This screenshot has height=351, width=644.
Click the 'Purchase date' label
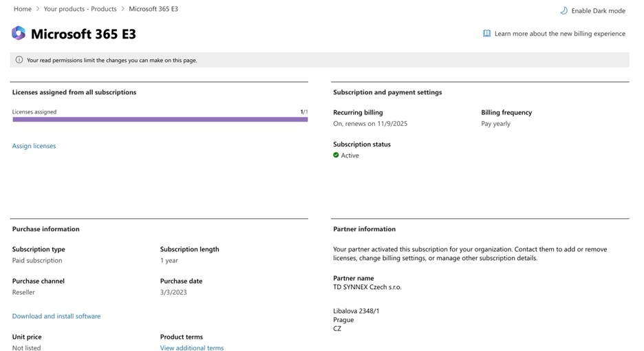(181, 281)
